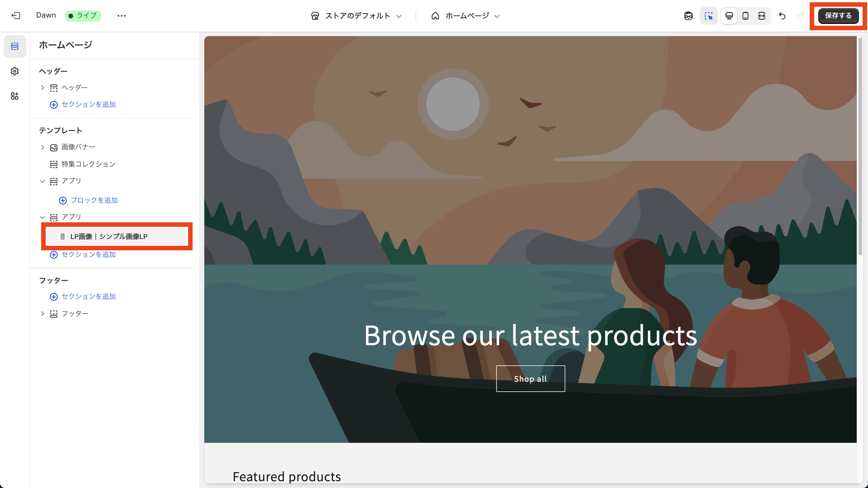
Task: Select the desktop preview icon
Action: click(x=729, y=15)
